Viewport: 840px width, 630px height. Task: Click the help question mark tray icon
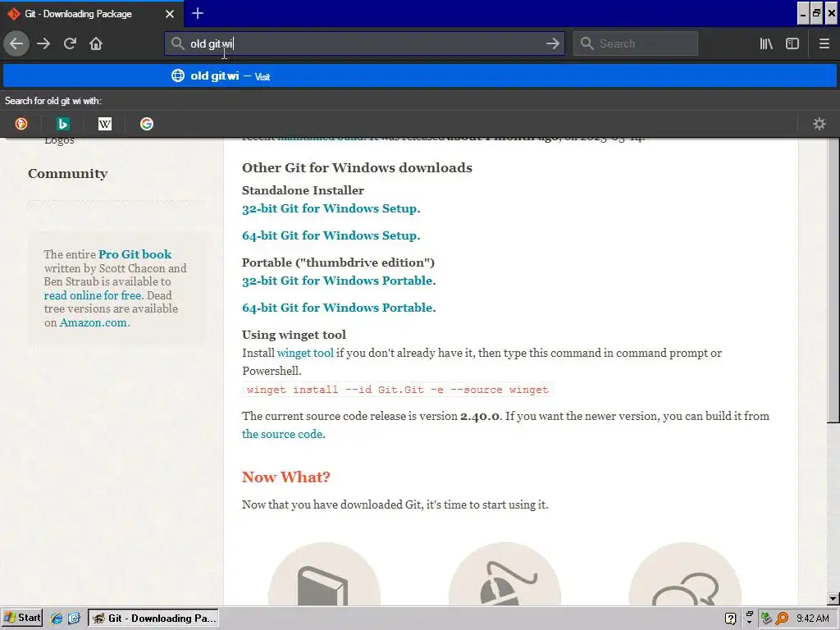click(x=730, y=619)
